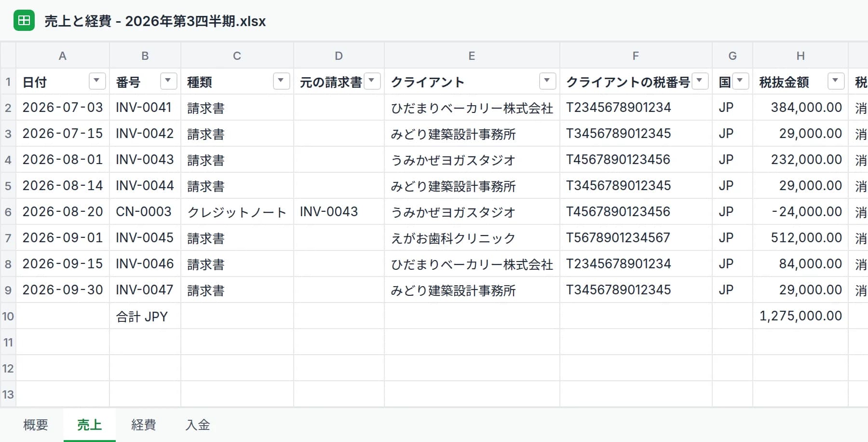
Task: Open the 種類 column filter dropdown
Action: point(281,81)
